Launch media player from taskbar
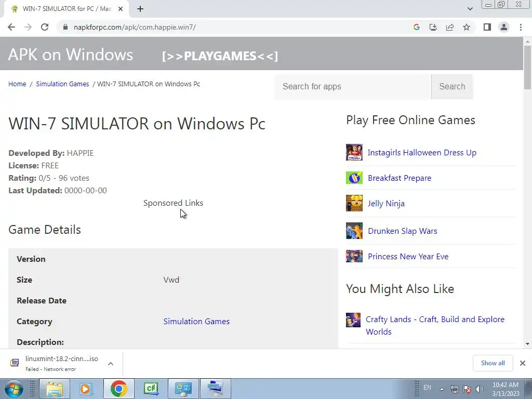 [x=86, y=389]
